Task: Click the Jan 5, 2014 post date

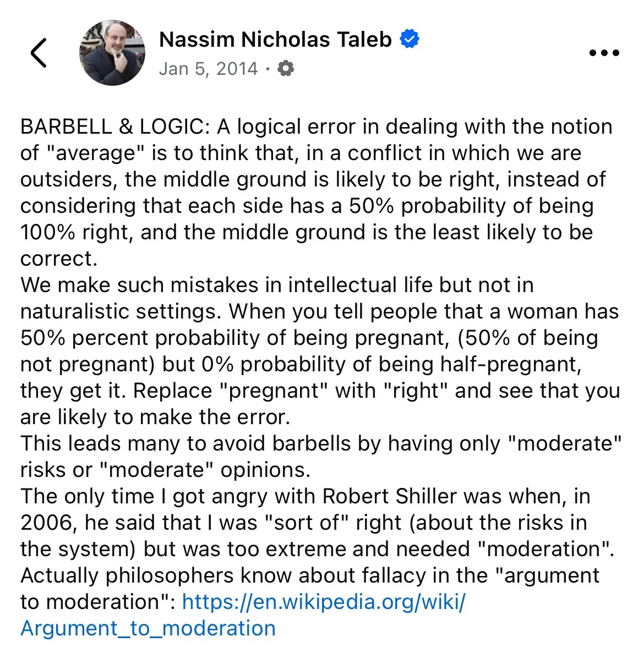Action: click(208, 69)
